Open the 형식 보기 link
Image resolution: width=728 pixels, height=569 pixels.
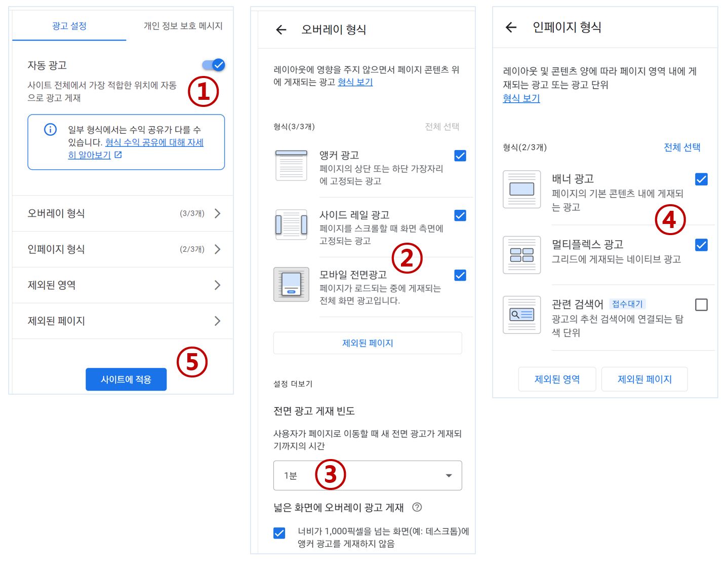(355, 82)
